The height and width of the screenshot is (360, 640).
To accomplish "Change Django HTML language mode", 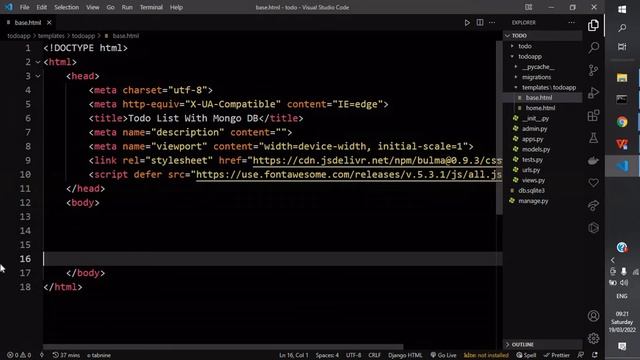I will (405, 355).
